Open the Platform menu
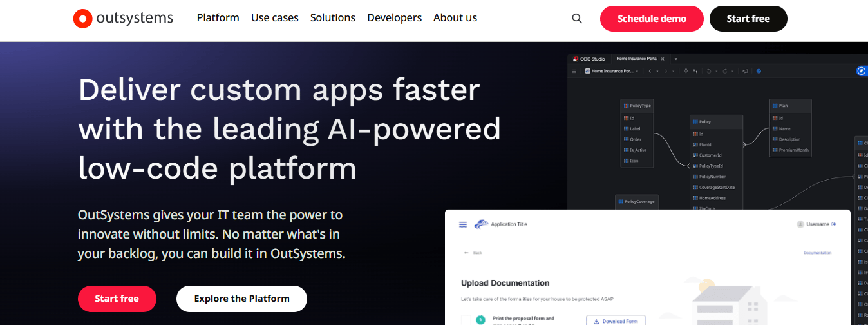Screen dimensions: 868x325 (x=218, y=18)
